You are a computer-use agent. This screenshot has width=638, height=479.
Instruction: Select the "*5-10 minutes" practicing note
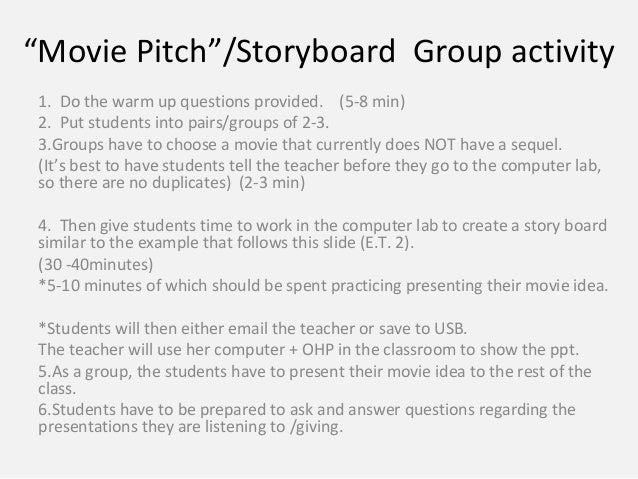click(x=323, y=286)
